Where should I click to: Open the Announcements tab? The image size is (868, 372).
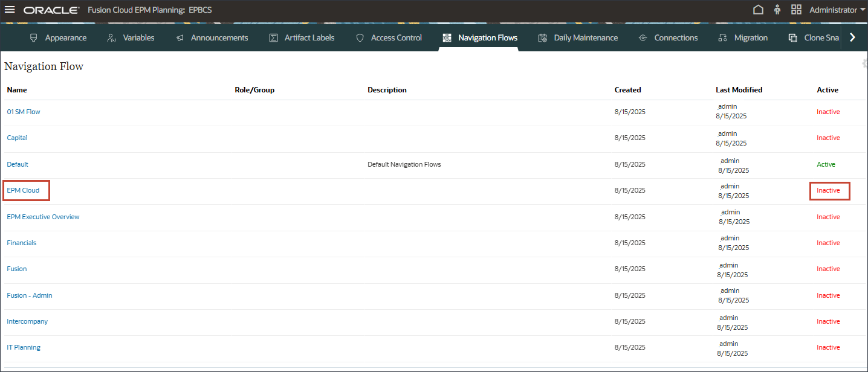219,37
